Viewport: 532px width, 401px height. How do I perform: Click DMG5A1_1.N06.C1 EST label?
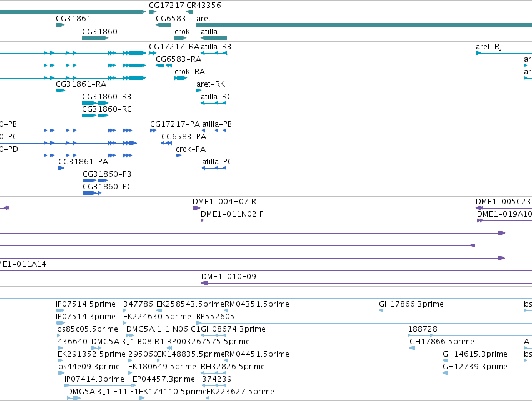(164, 329)
